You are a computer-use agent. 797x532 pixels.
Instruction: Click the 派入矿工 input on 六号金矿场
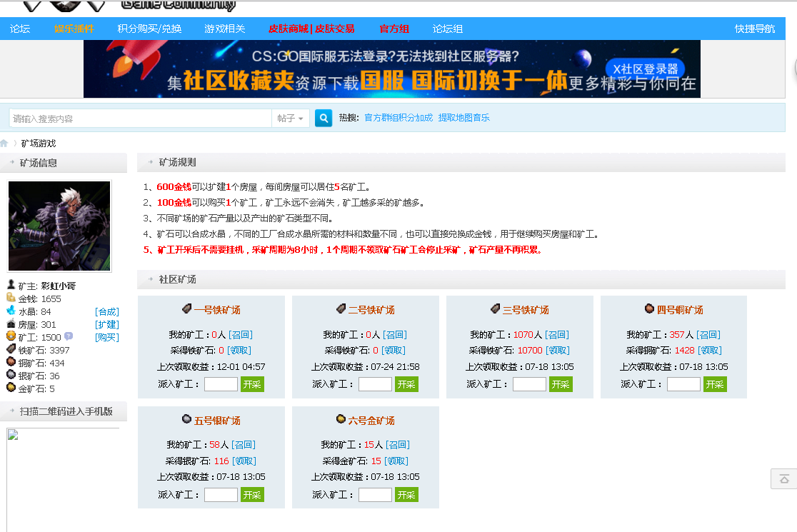pos(375,493)
